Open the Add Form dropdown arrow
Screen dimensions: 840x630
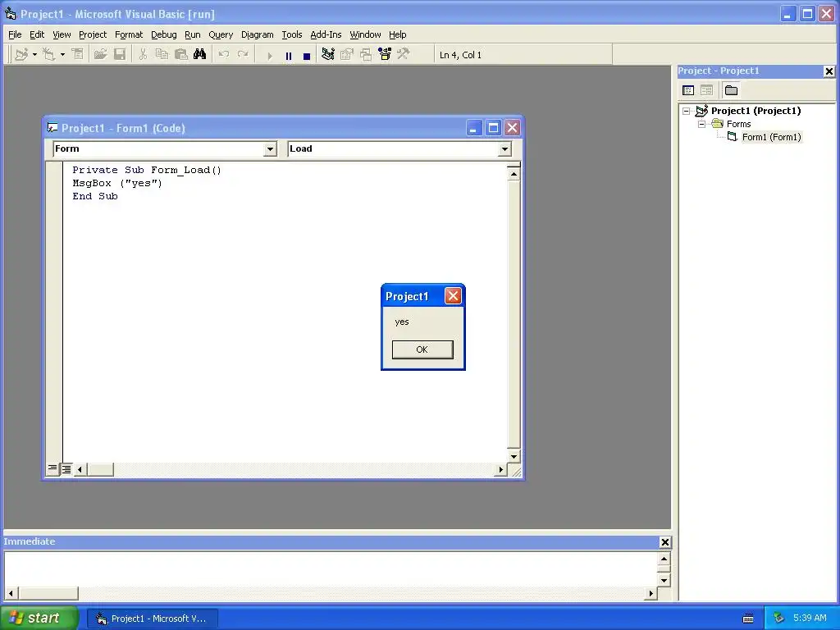pyautogui.click(x=62, y=55)
